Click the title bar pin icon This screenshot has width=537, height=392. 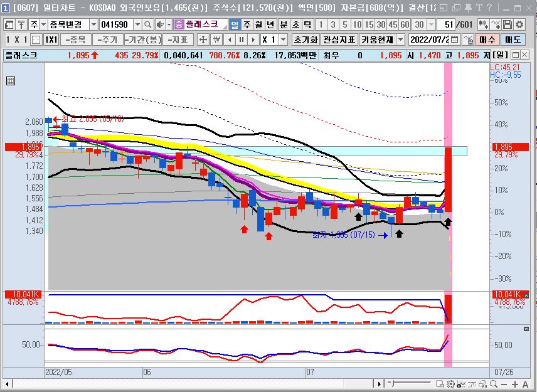click(468, 7)
